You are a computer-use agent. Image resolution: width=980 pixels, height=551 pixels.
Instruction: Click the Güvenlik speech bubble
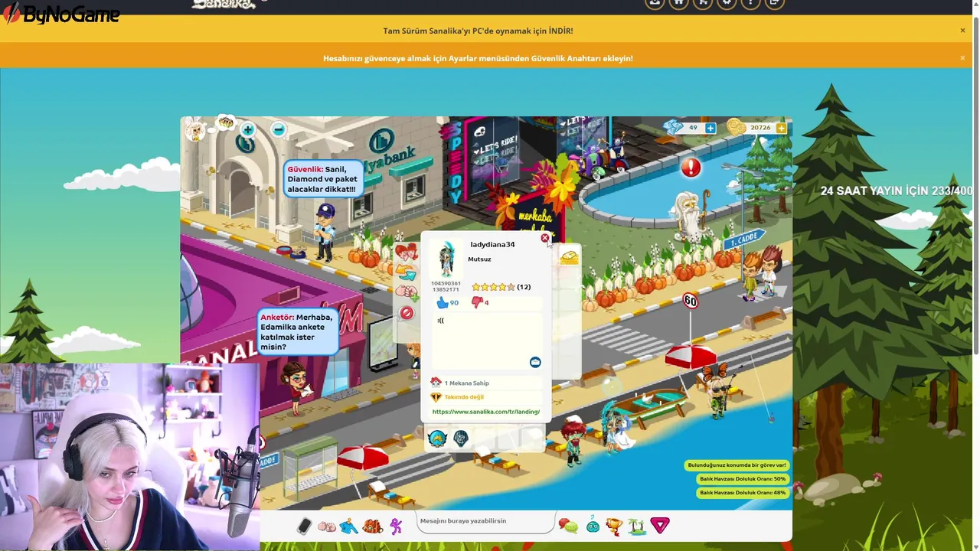pyautogui.click(x=322, y=179)
